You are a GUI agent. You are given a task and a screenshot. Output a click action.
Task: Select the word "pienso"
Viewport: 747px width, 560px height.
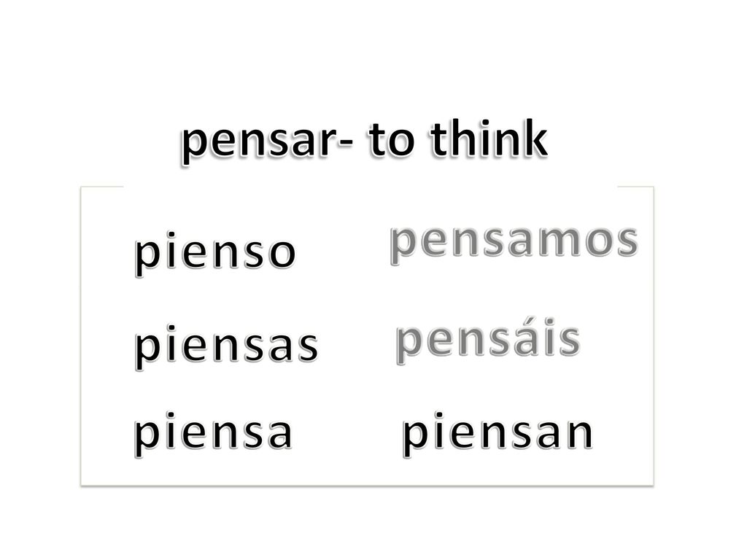coord(215,253)
